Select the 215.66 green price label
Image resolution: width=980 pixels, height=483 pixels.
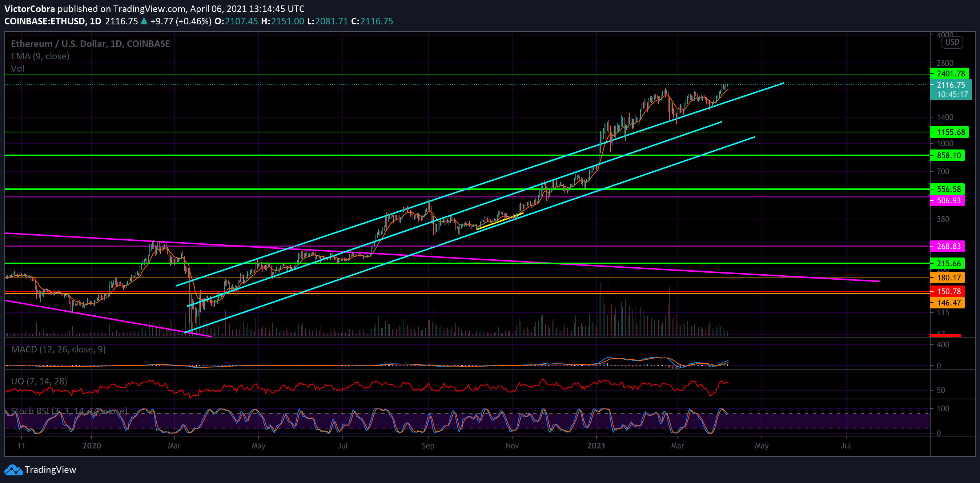947,263
